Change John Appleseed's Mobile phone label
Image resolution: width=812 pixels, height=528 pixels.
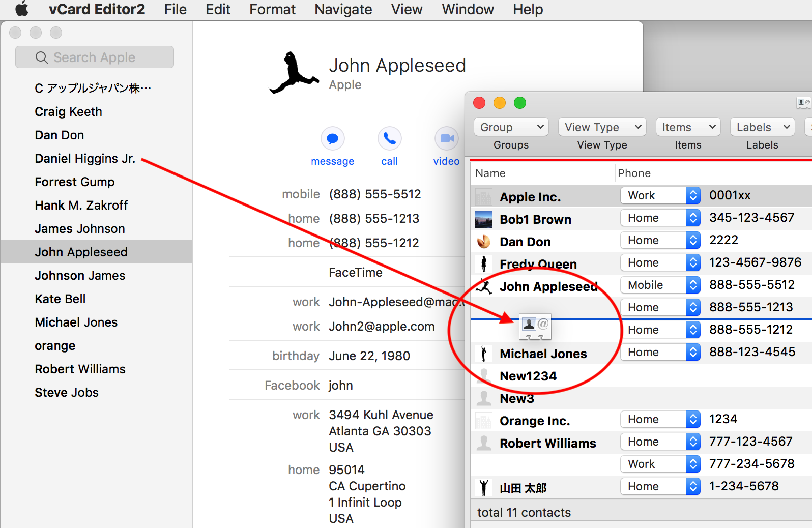pos(660,285)
